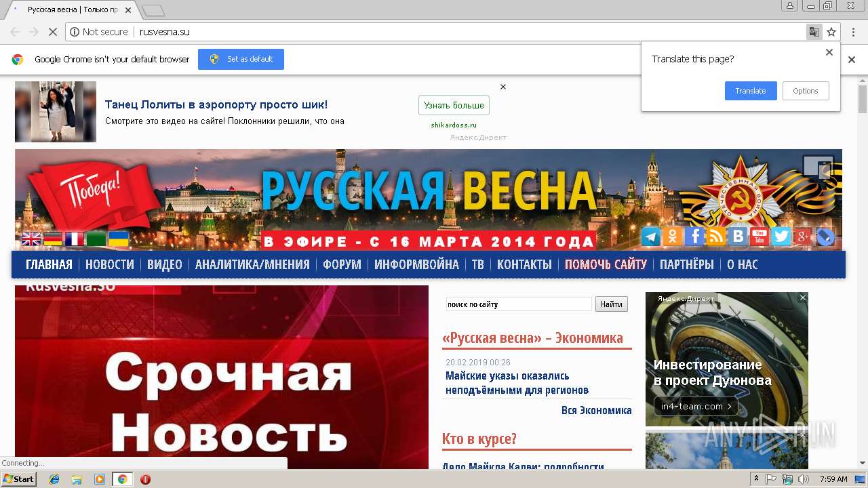Open Internet Explorer from taskbar
The image size is (868, 488).
click(54, 479)
